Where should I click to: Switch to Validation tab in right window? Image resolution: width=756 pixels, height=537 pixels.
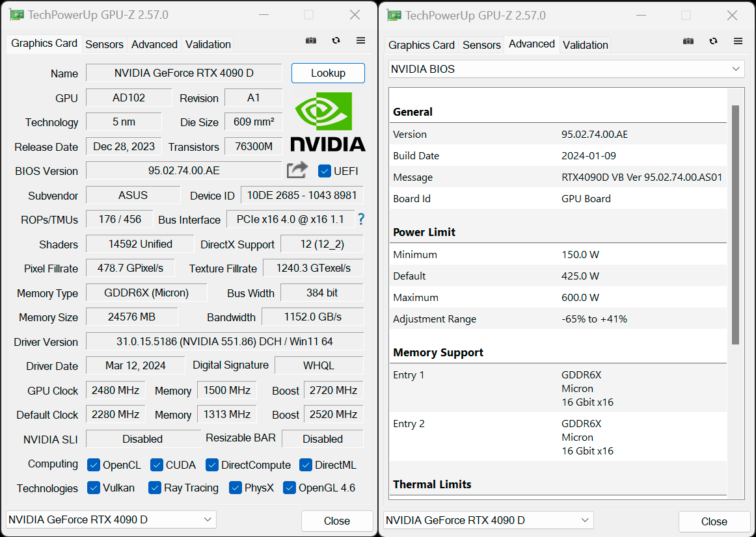tap(586, 45)
